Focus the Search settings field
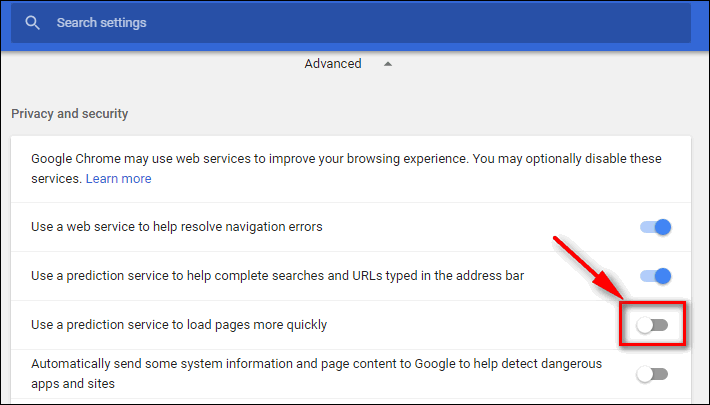The width and height of the screenshot is (710, 405). 351,23
